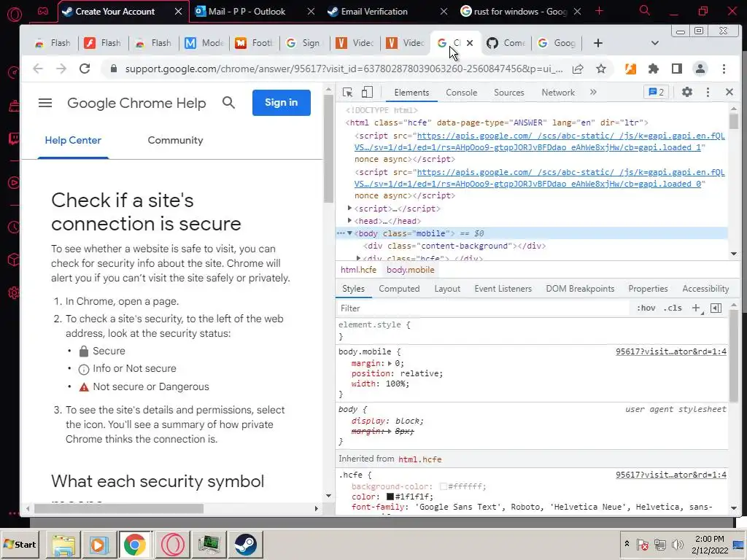Reload the page in Chrome

[x=85, y=69]
